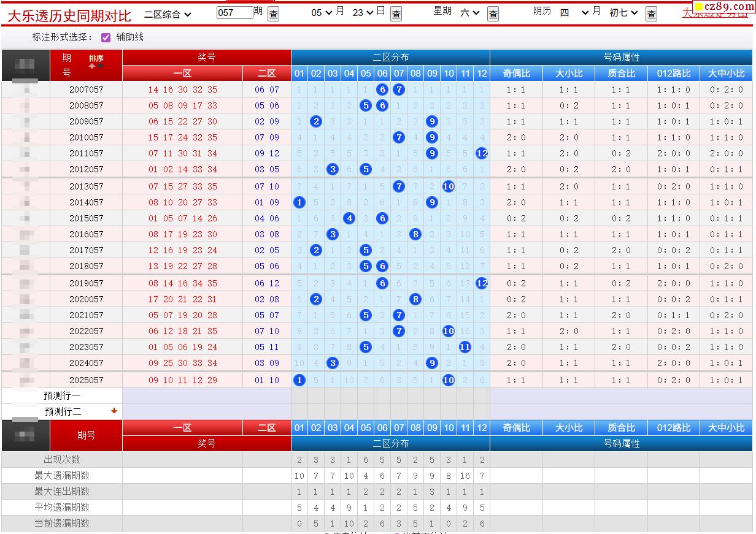Click blue ball 01 in row 2025057
This screenshot has width=756, height=534.
click(299, 380)
